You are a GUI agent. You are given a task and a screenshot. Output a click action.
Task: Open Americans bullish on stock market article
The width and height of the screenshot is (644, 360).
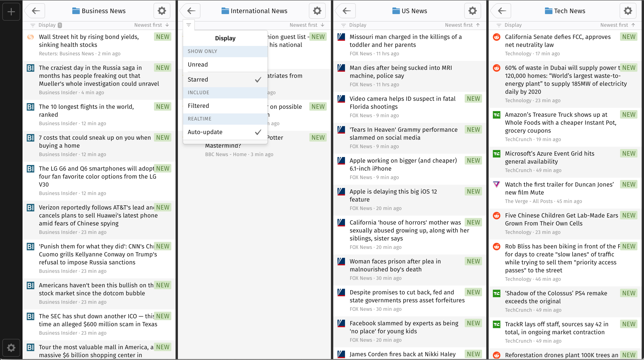pos(99,294)
